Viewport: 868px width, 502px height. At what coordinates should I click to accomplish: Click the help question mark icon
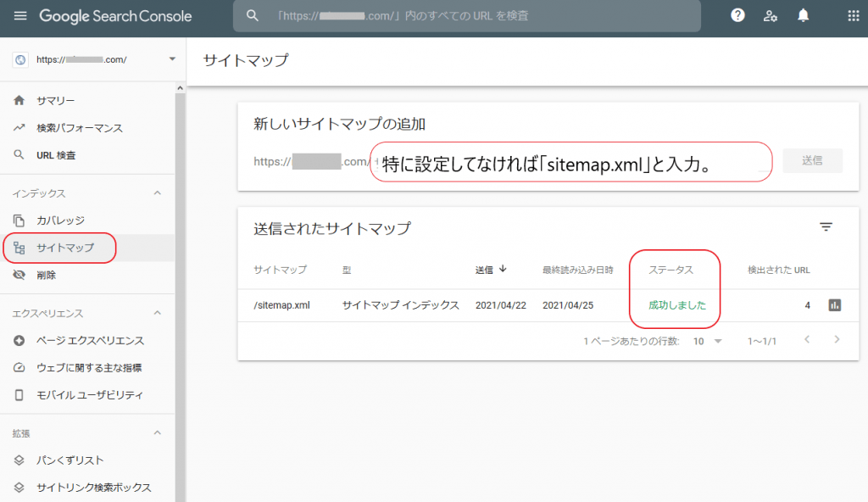tap(737, 15)
